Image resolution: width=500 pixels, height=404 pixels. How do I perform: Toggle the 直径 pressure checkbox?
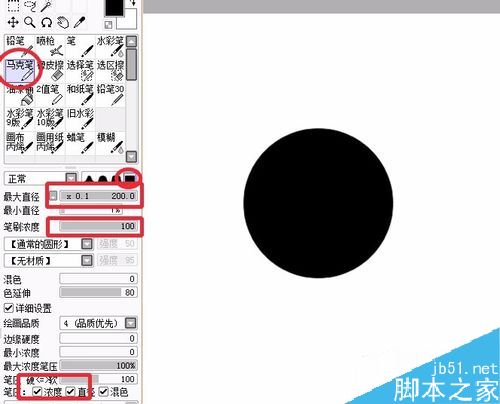[x=70, y=392]
